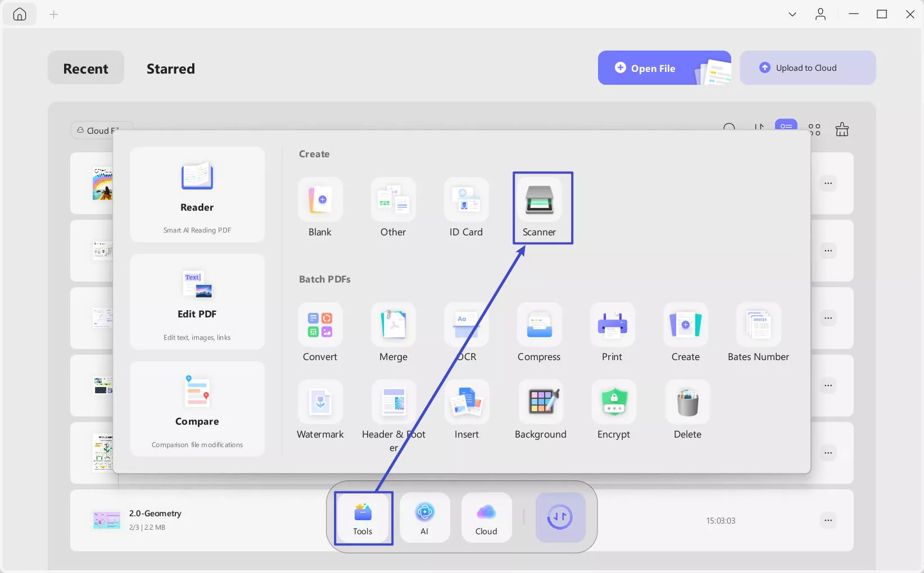The image size is (924, 573).
Task: Open the Header & Footer tool
Action: (393, 416)
